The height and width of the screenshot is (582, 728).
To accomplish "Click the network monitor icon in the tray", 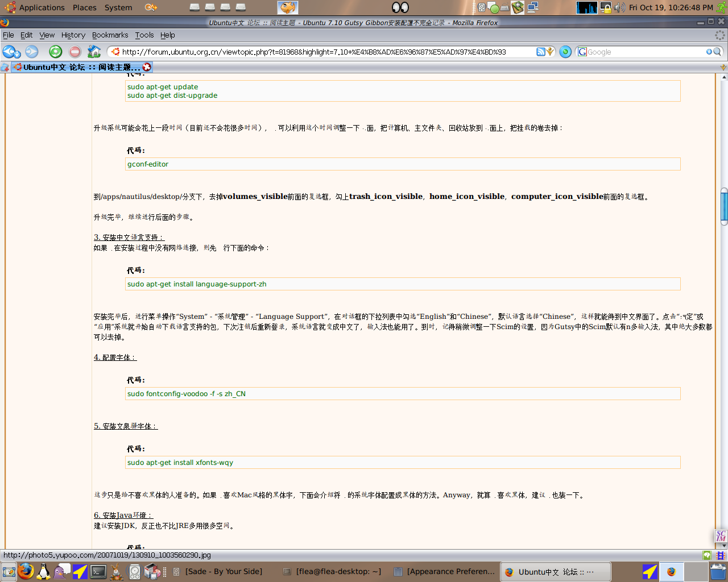I will click(533, 7).
